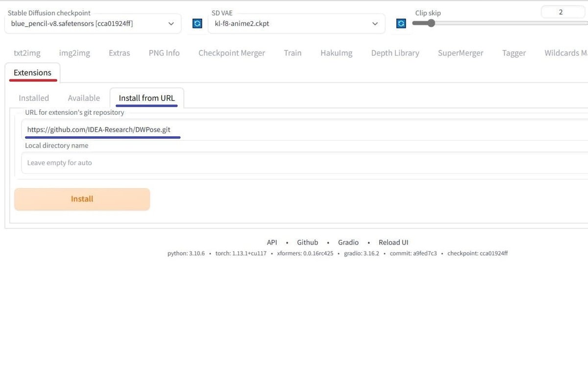Switch to the txt2img tab
588x371 pixels.
click(x=27, y=52)
